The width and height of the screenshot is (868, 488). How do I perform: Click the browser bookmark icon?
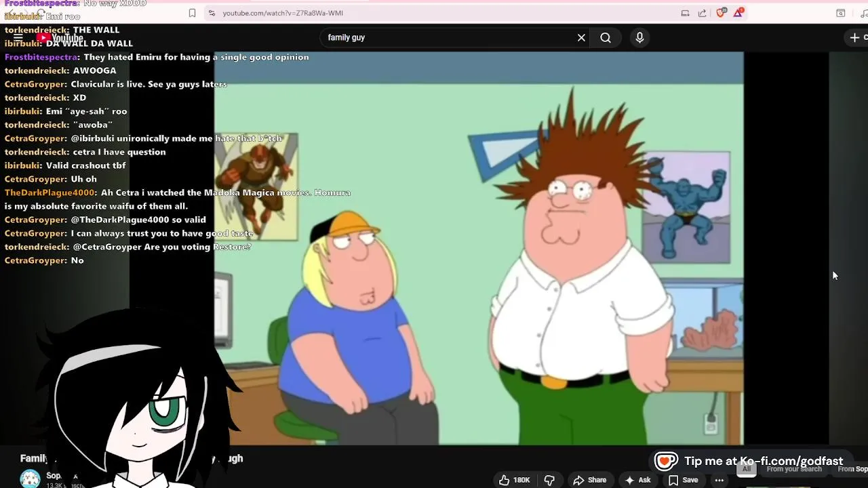coord(192,13)
